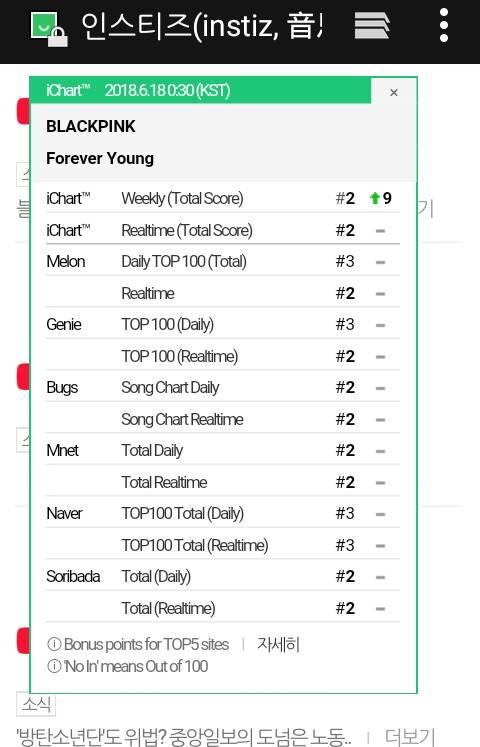Open the three-dot overflow menu
The height and width of the screenshot is (747, 480).
444,25
